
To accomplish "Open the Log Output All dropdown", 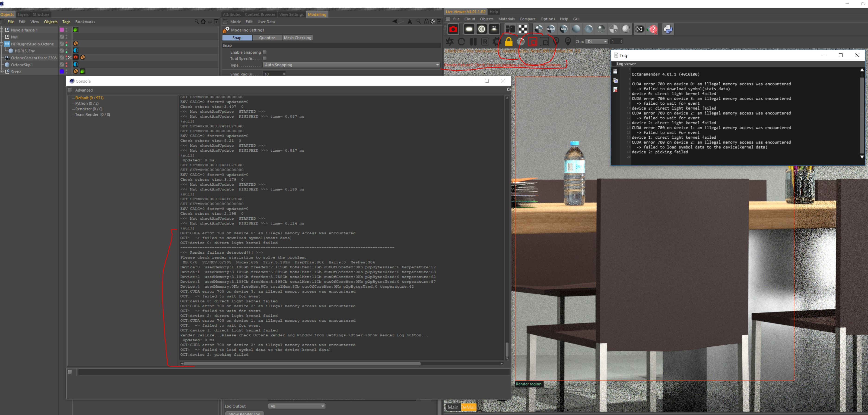I will (296, 406).
